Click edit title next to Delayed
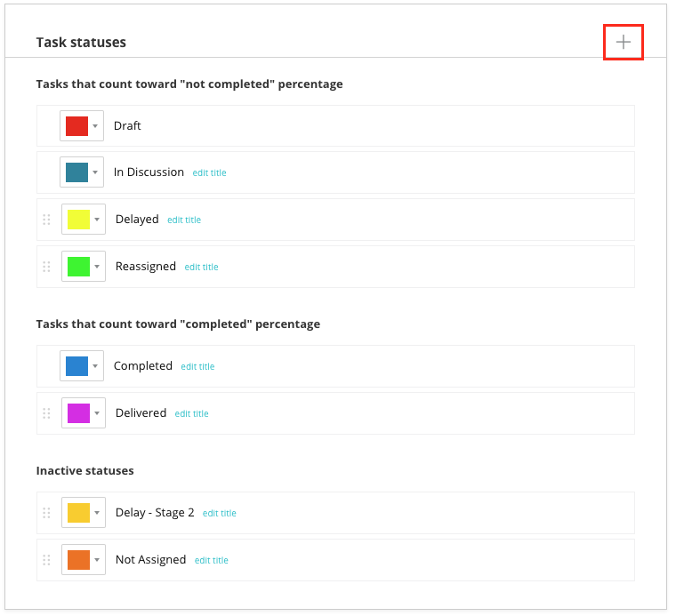676x616 pixels. pos(184,220)
